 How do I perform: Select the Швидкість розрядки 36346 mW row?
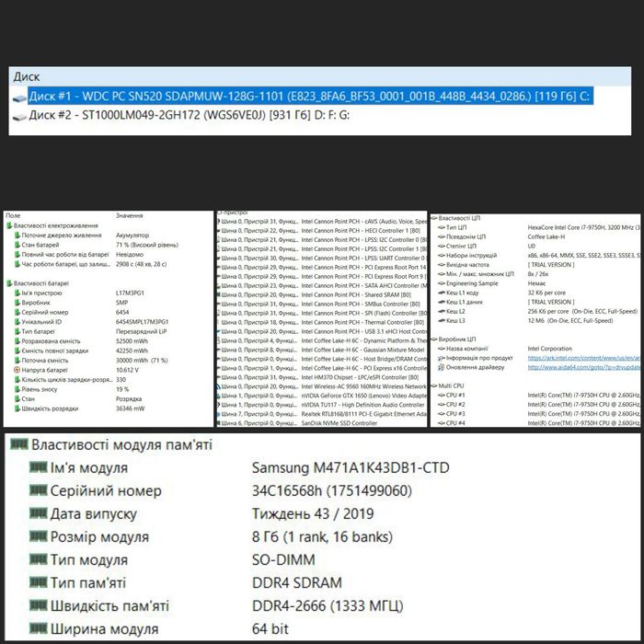coord(79,408)
